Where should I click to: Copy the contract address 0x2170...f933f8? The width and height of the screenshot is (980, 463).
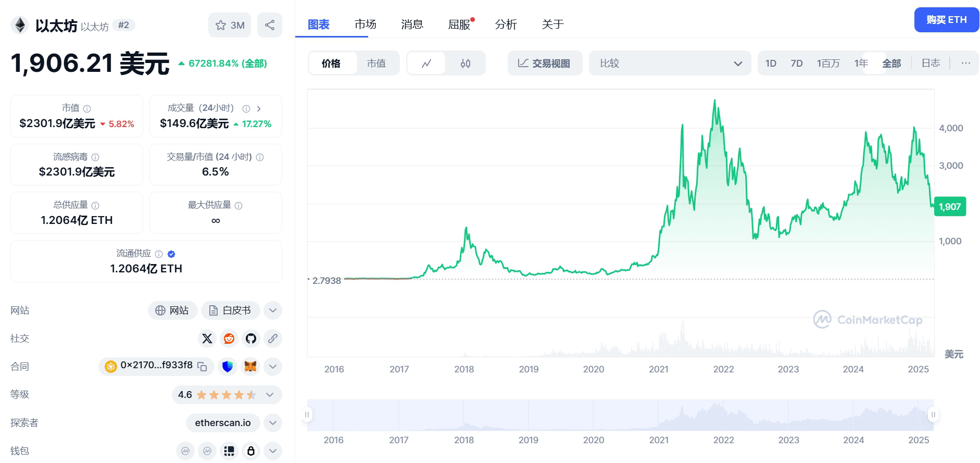click(x=202, y=367)
